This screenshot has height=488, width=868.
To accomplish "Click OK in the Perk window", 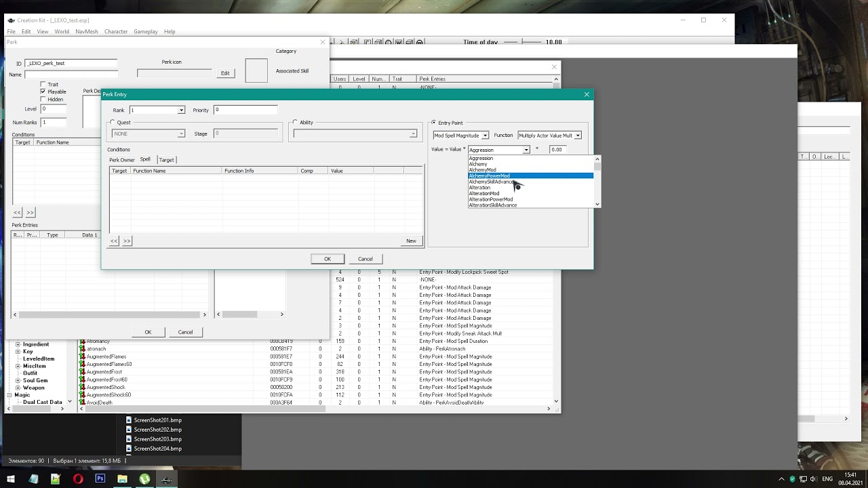I will [x=148, y=332].
